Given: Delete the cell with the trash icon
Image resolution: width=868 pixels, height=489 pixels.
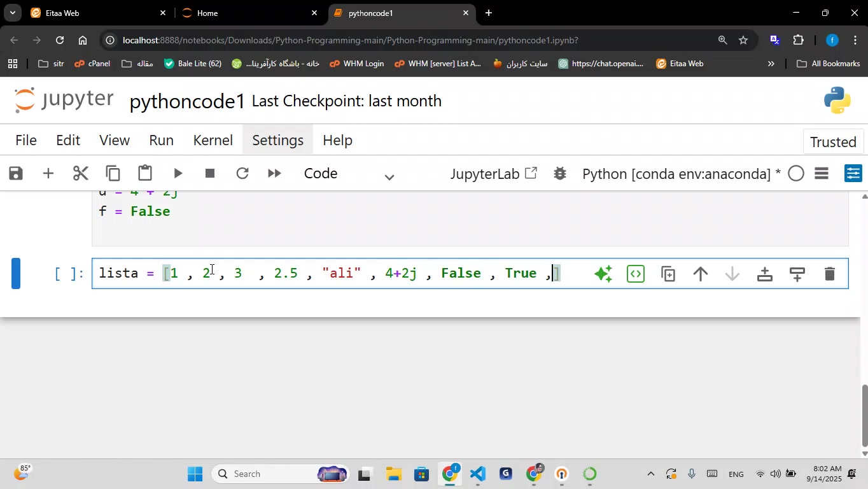Looking at the screenshot, I should 829,274.
